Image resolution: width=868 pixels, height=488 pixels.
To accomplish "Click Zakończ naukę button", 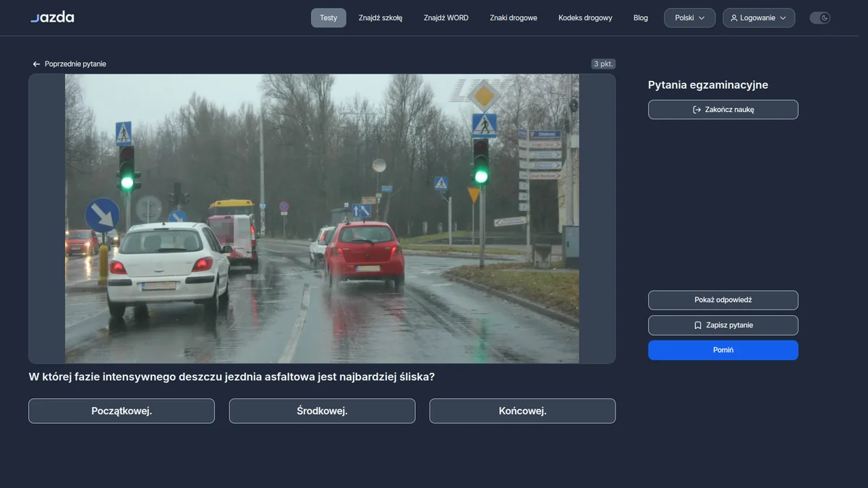I will [x=723, y=110].
